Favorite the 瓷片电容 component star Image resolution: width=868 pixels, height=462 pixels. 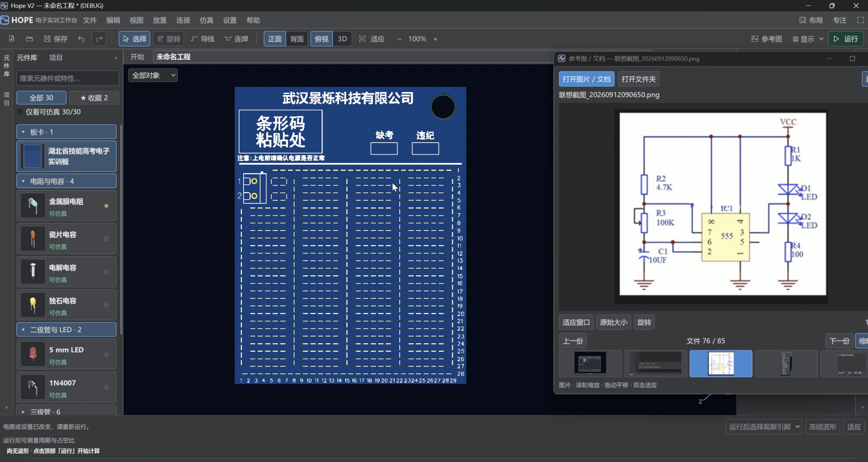(x=106, y=239)
